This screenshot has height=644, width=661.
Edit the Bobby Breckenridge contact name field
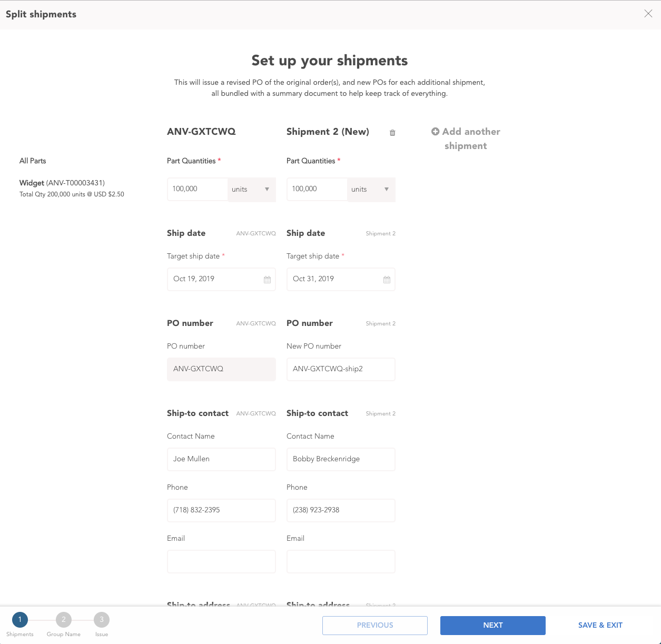coord(341,459)
